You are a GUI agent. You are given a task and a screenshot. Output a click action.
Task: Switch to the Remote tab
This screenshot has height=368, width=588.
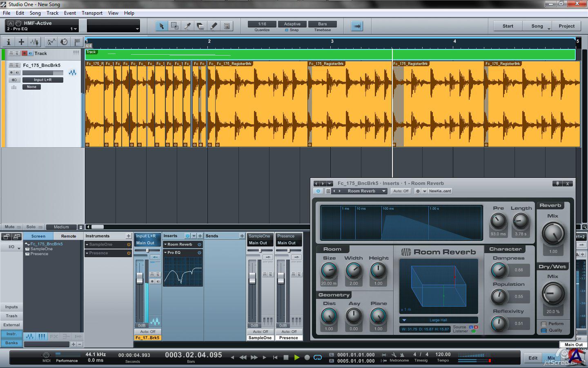click(69, 236)
